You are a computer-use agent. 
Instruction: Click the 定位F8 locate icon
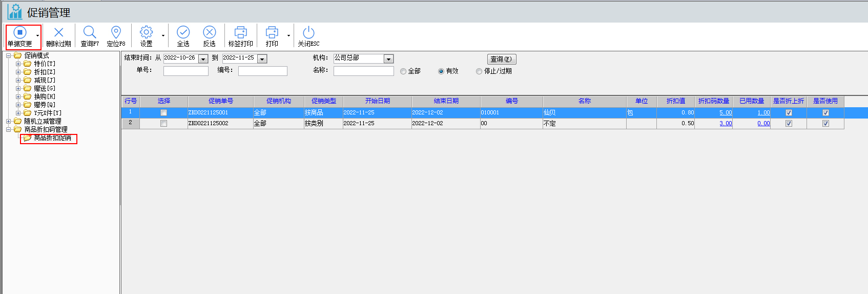tap(116, 33)
